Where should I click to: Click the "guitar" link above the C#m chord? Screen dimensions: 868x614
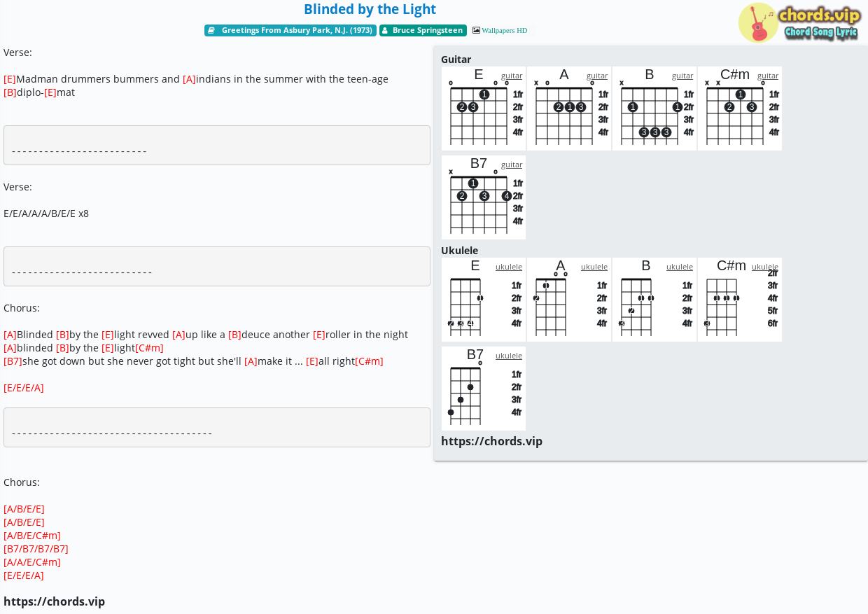tap(768, 76)
